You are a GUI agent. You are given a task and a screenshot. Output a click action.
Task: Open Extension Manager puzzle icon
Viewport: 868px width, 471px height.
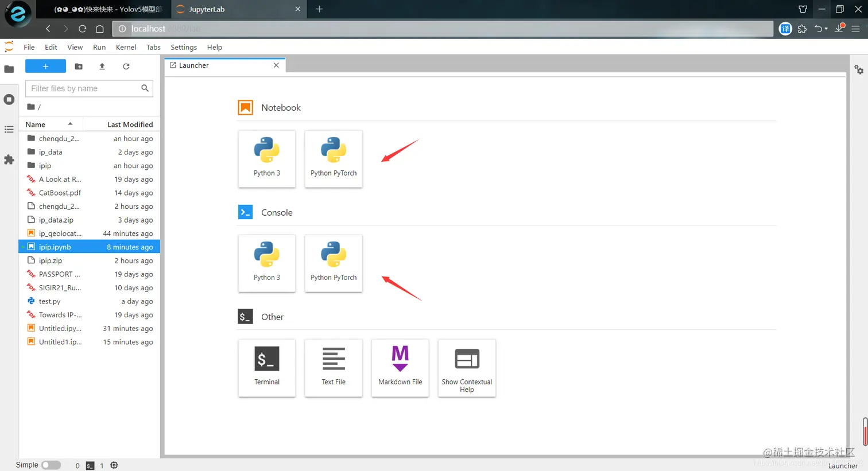click(9, 160)
